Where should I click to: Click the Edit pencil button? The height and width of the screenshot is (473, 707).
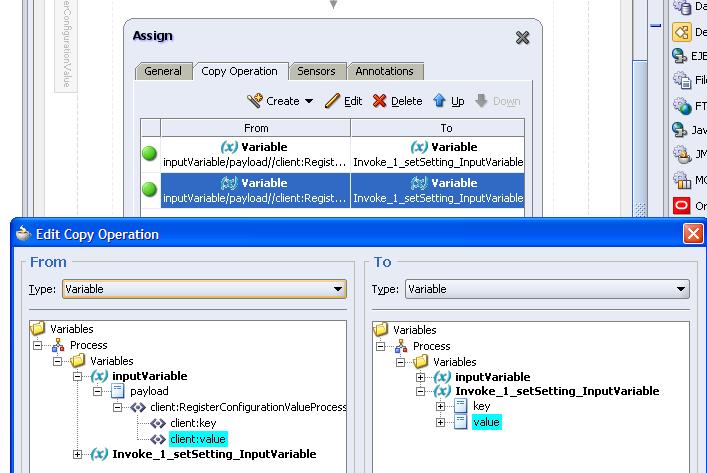(x=343, y=101)
